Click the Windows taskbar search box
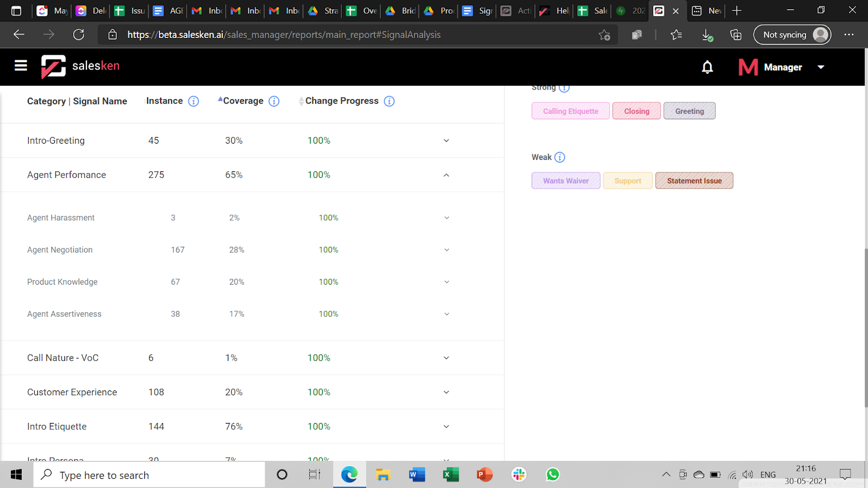This screenshot has height=488, width=868. (x=149, y=475)
